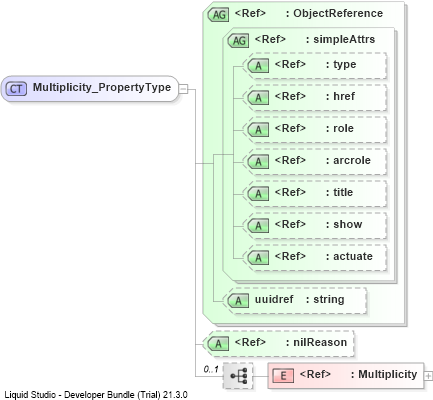
Task: Click the ': role' attribute name
Action: tap(340, 128)
